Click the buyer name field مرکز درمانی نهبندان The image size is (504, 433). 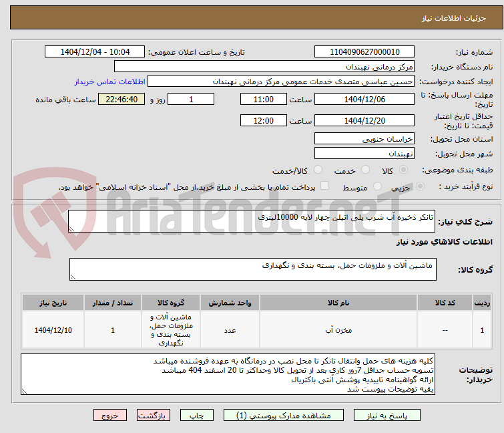click(x=264, y=67)
